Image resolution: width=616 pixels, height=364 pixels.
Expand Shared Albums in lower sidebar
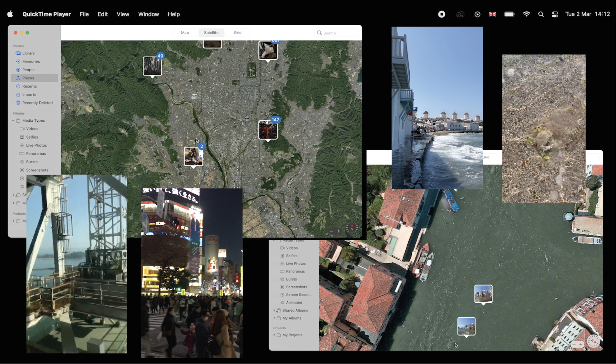274,310
